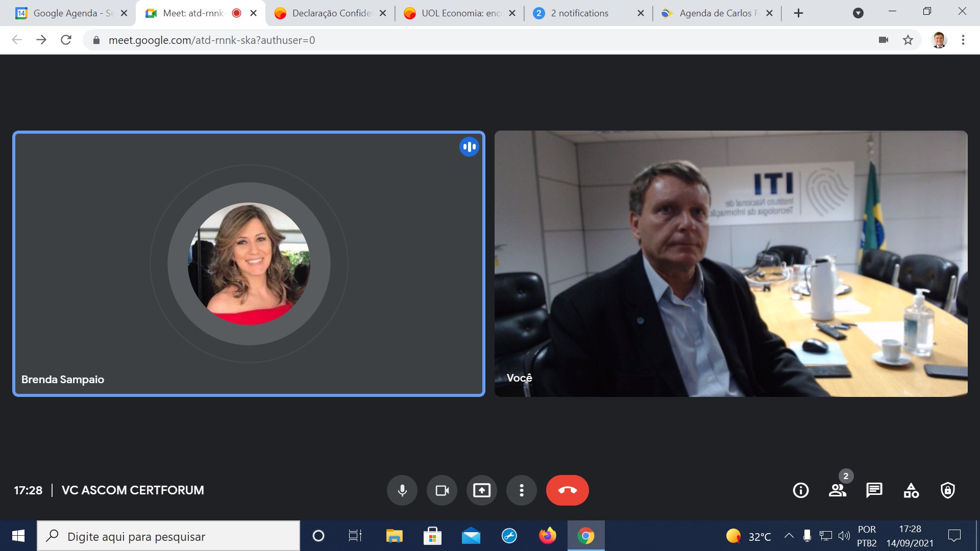
Task: Open the browser downloads chevron
Action: (x=859, y=13)
